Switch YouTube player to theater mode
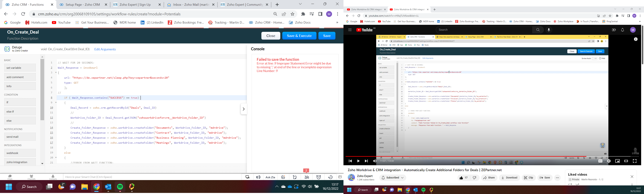 pyautogui.click(x=626, y=161)
